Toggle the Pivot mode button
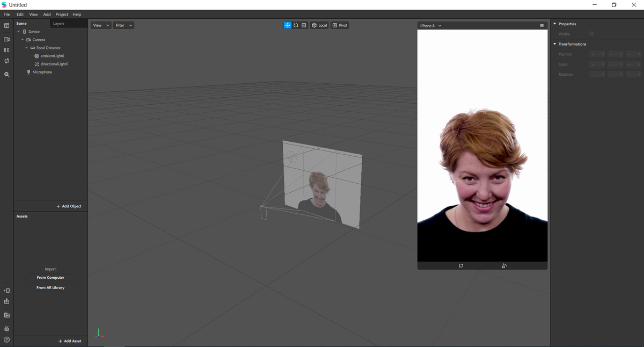 [340, 25]
